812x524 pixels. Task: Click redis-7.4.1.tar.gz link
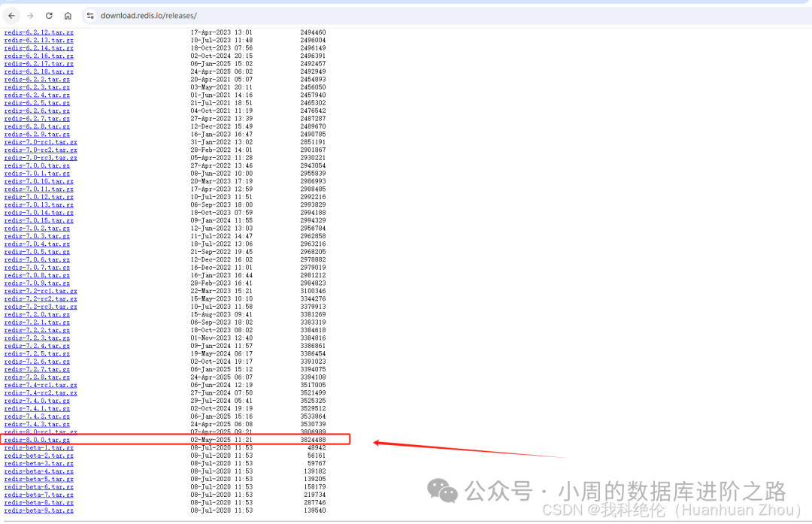coord(37,408)
